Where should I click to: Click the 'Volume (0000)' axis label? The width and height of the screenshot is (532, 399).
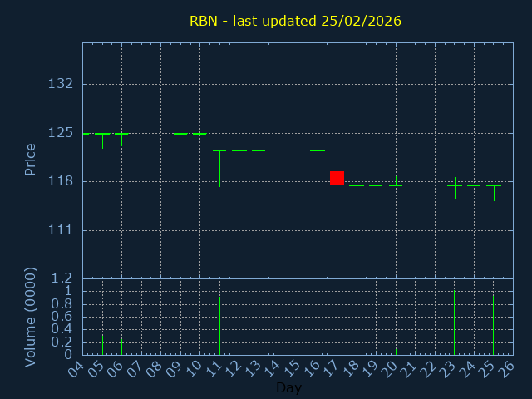[31, 317]
